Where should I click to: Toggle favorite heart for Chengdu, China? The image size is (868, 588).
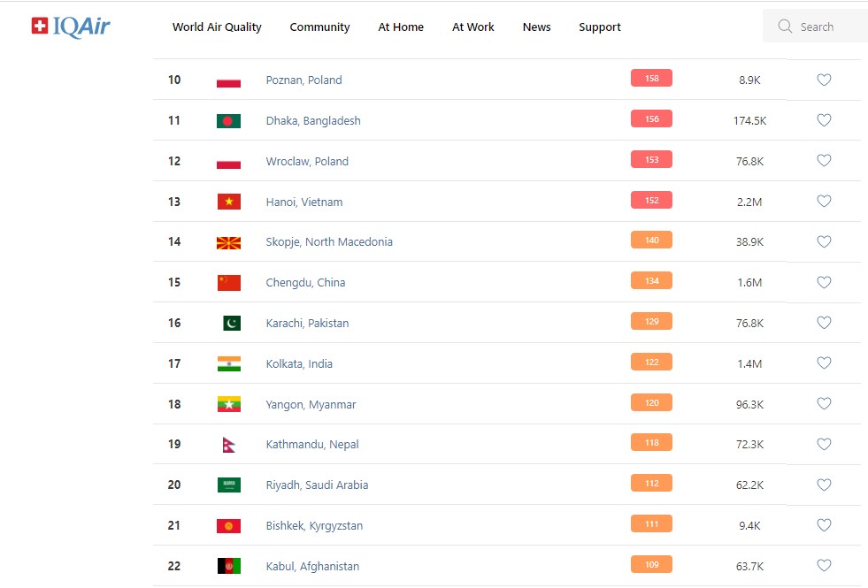(x=824, y=282)
